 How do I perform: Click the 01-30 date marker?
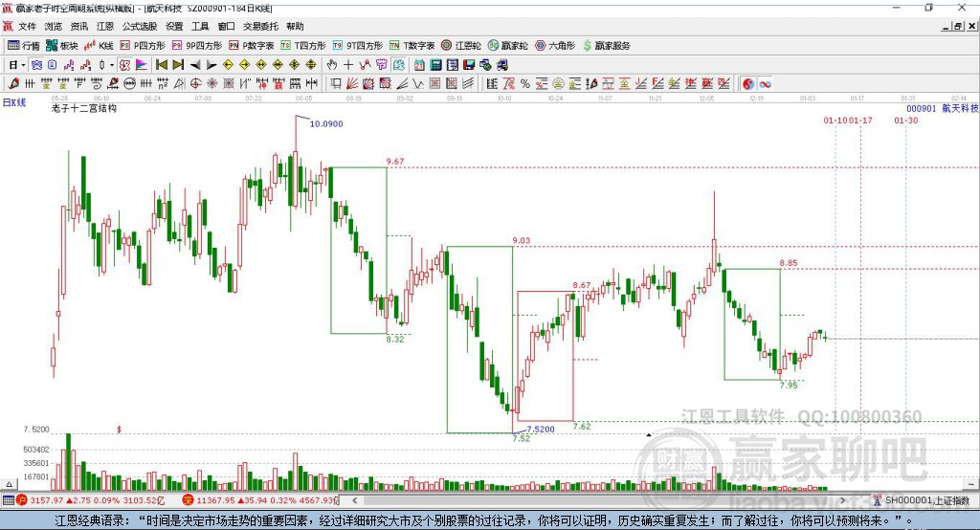coord(905,121)
